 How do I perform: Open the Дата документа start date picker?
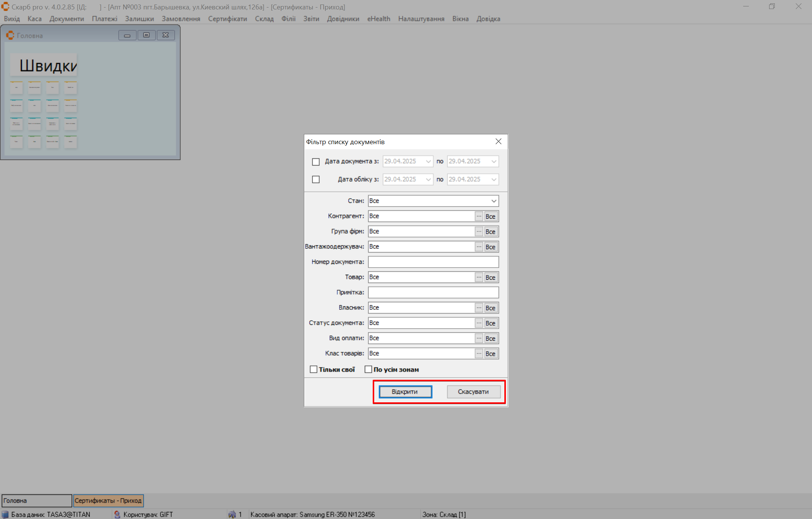pyautogui.click(x=428, y=161)
